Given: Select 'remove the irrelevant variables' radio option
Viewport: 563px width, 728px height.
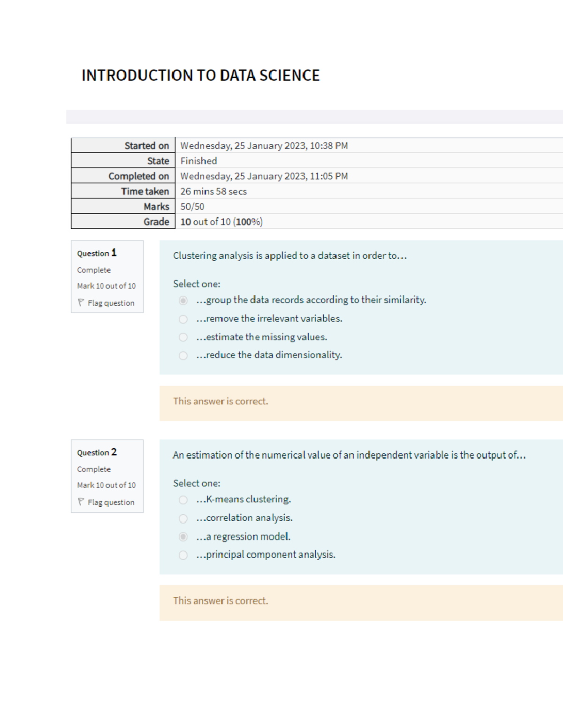Looking at the screenshot, I should coord(183,319).
